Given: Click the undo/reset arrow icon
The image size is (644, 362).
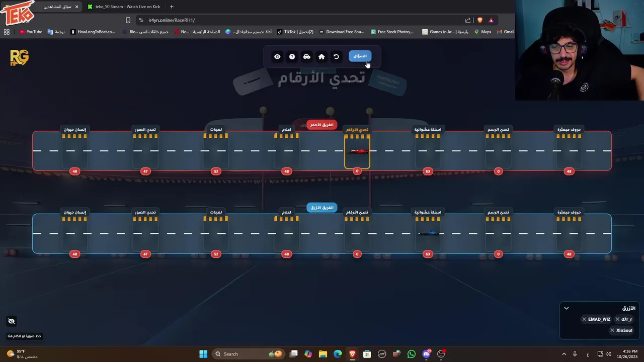Looking at the screenshot, I should coord(336,57).
